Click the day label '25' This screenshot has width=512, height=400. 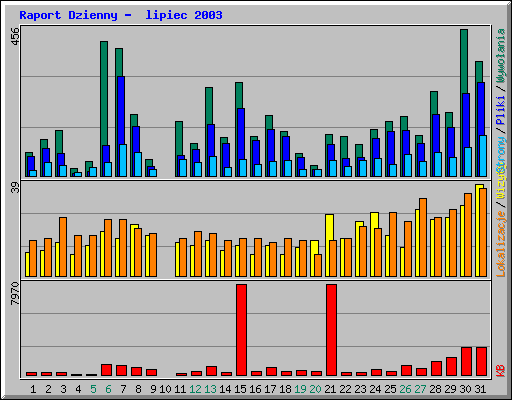point(390,389)
